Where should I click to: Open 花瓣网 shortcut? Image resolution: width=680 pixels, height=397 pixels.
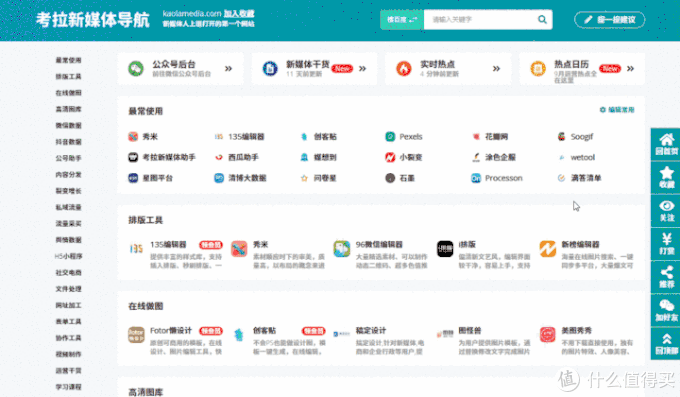[490, 137]
